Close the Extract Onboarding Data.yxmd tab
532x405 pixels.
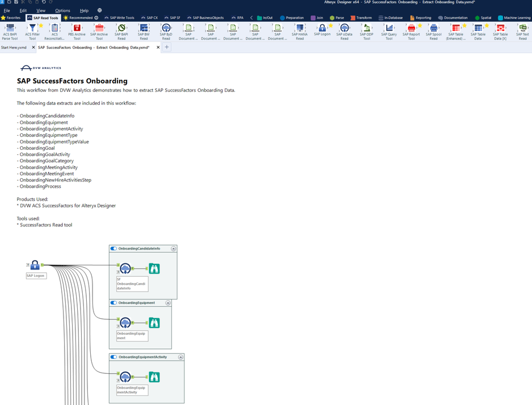point(158,48)
